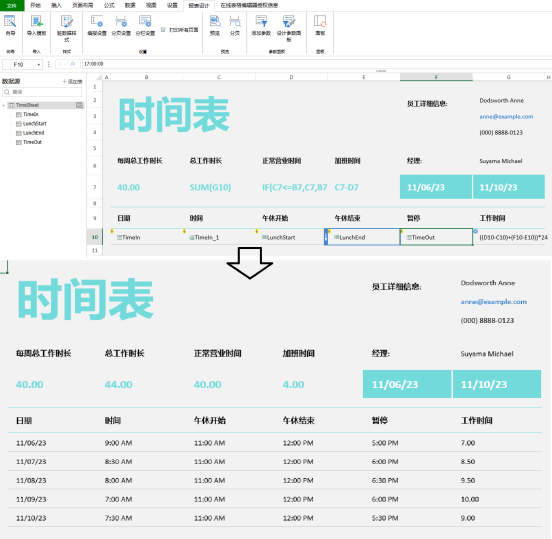This screenshot has height=539, width=552.
Task: Click the 预览 preview icon
Action: tap(215, 22)
